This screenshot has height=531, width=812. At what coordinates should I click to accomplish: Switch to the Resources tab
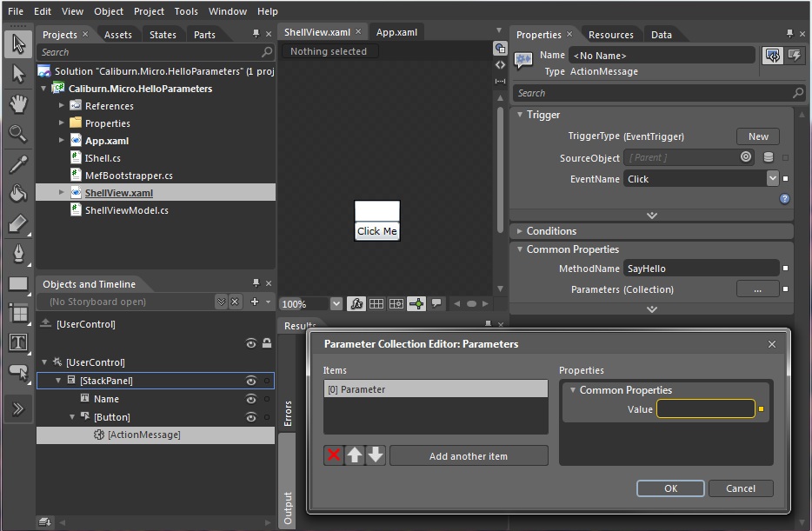tap(611, 34)
